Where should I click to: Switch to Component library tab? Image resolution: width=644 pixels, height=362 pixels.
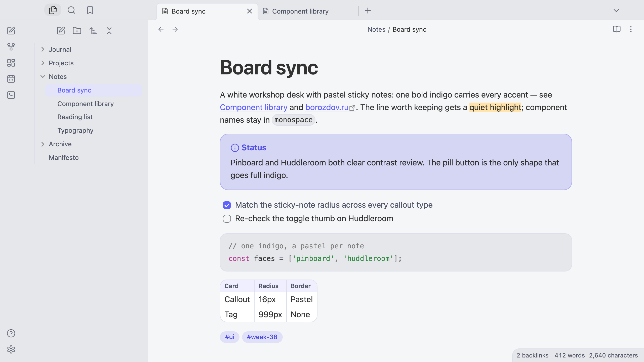point(308,11)
